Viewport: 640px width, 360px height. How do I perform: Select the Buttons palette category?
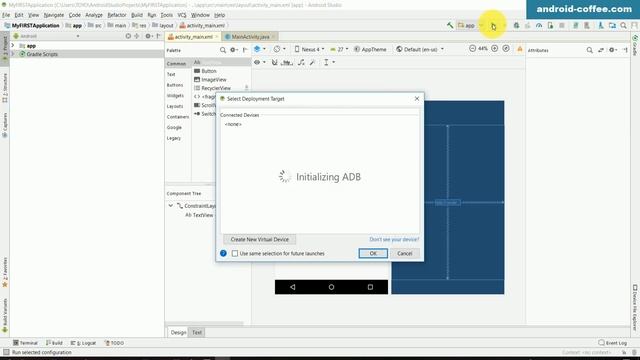point(175,85)
